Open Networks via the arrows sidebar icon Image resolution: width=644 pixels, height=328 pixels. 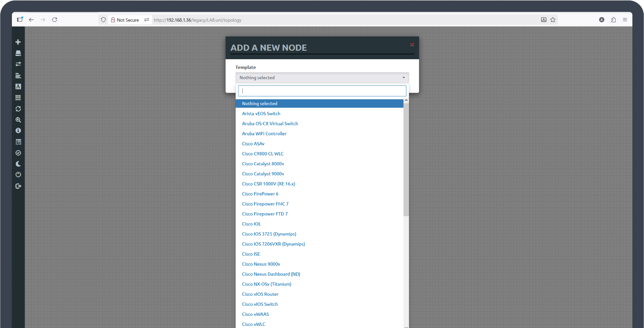click(18, 64)
